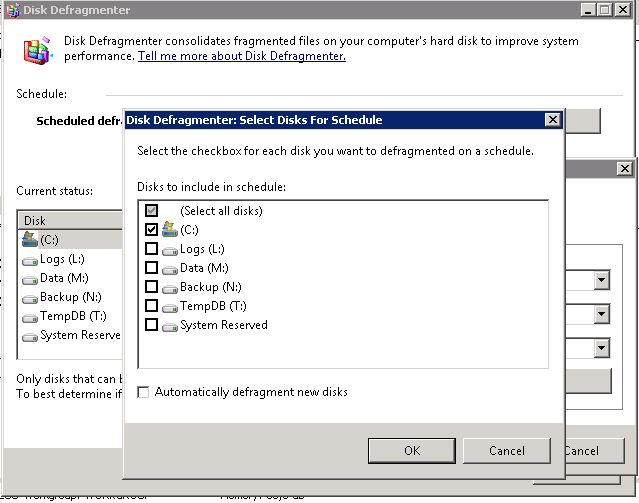639x503 pixels.
Task: Maximize the Disk Defragmenter window
Action: 605,10
